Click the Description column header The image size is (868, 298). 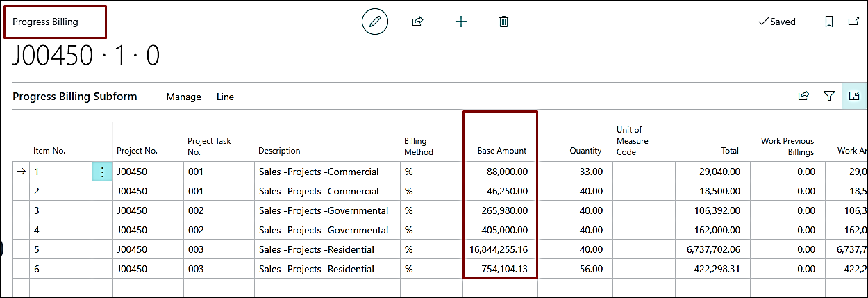[279, 151]
